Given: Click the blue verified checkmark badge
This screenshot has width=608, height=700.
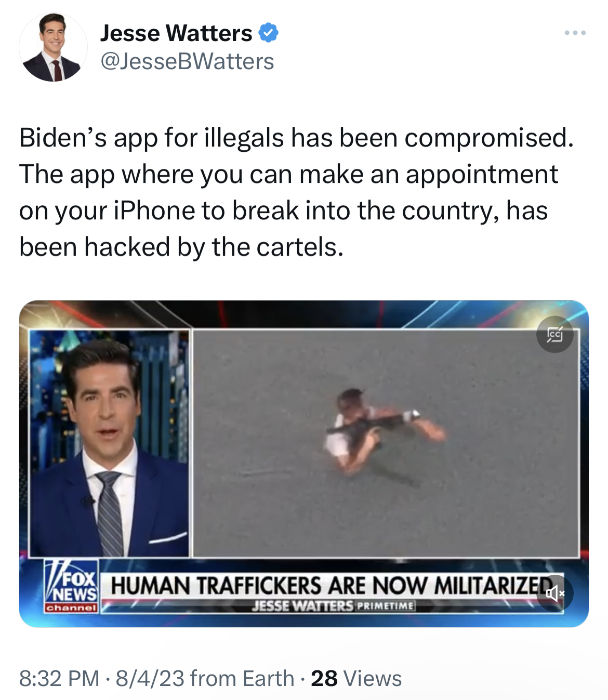Looking at the screenshot, I should tap(268, 33).
